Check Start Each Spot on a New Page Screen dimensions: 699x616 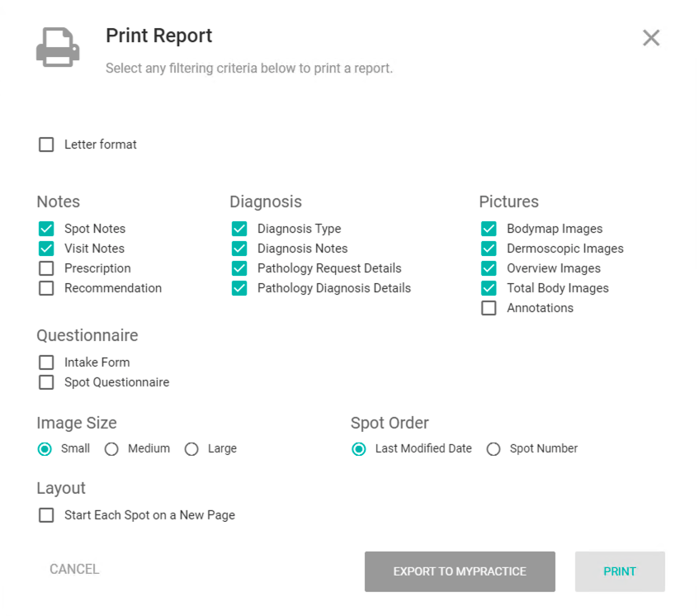(x=46, y=515)
